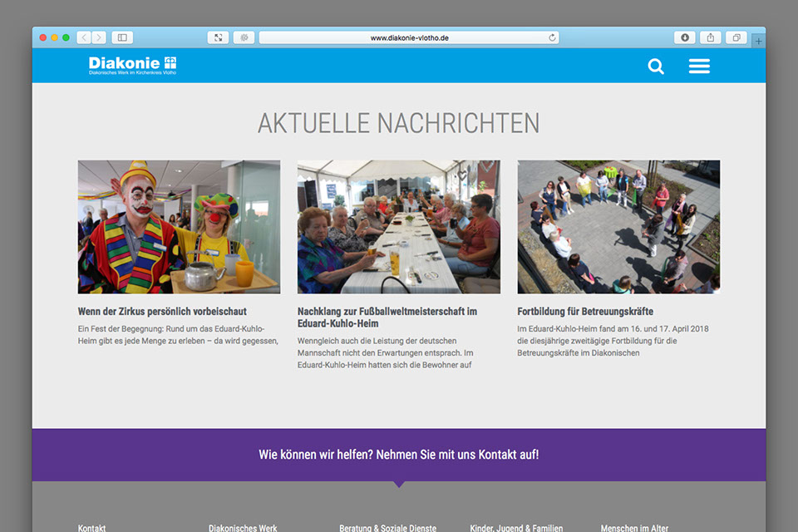Viewport: 798px width, 532px height.
Task: Open 'Wenn der Zirkus persönlich vorbeischaut' article
Action: (162, 312)
